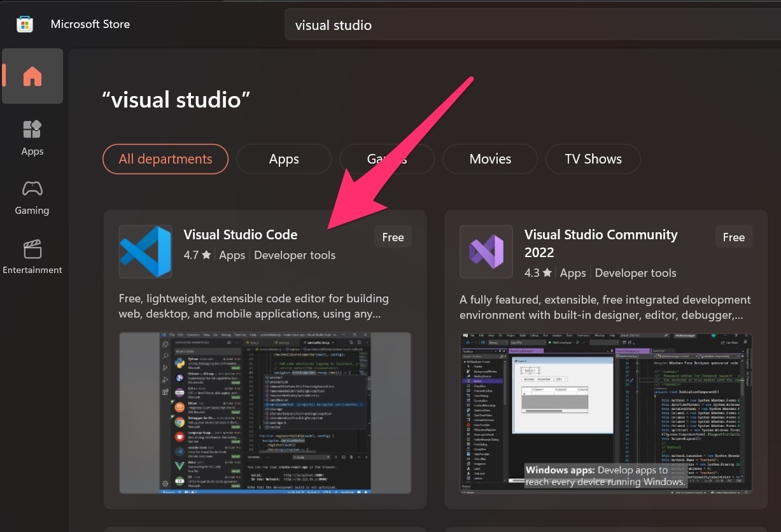Viewport: 781px width, 532px height.
Task: Click the Visual Studio Code app icon
Action: click(x=145, y=251)
